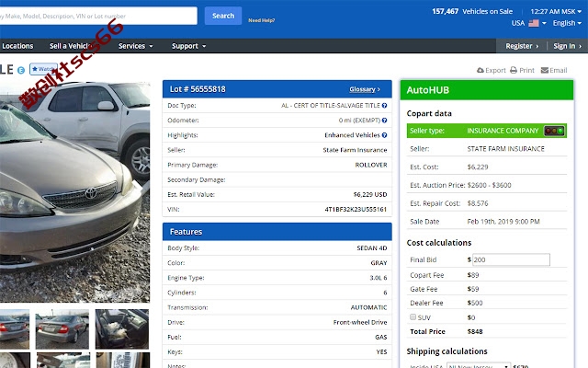Select the 157,467 Vehicles on Sale text

pos(472,12)
